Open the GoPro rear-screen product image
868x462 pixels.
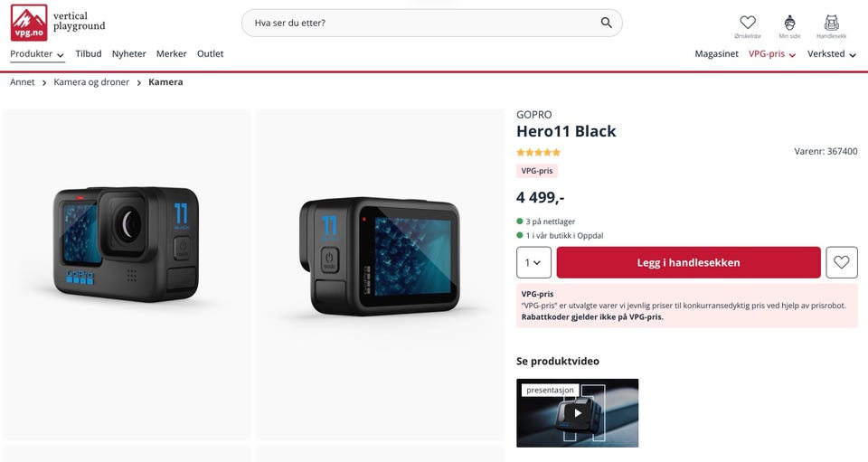[x=380, y=275]
